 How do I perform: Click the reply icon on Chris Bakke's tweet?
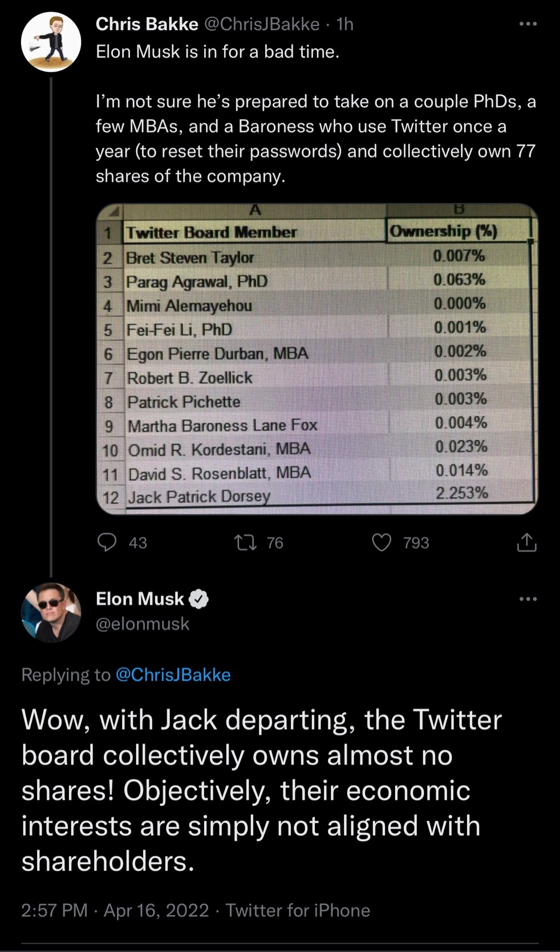(107, 542)
